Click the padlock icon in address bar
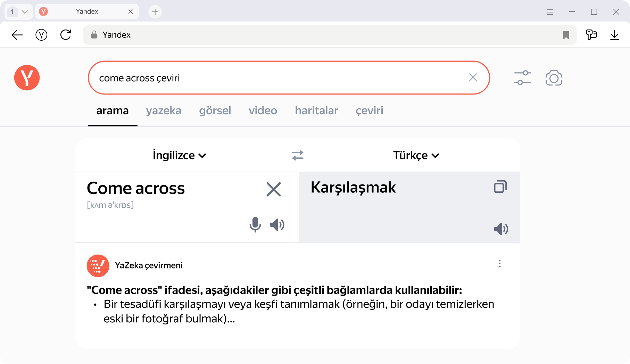This screenshot has width=630, height=364. click(x=94, y=35)
